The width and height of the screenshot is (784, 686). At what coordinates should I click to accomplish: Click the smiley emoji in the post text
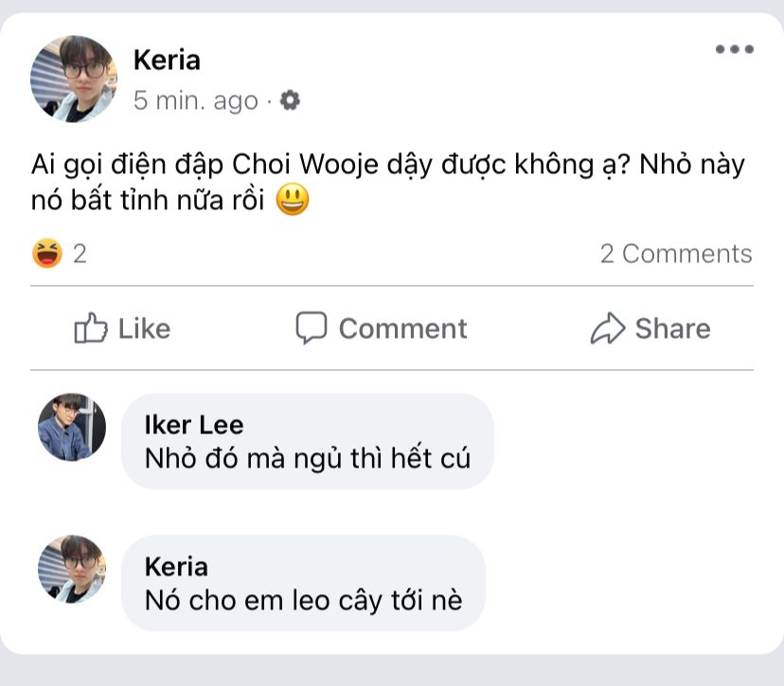click(294, 202)
